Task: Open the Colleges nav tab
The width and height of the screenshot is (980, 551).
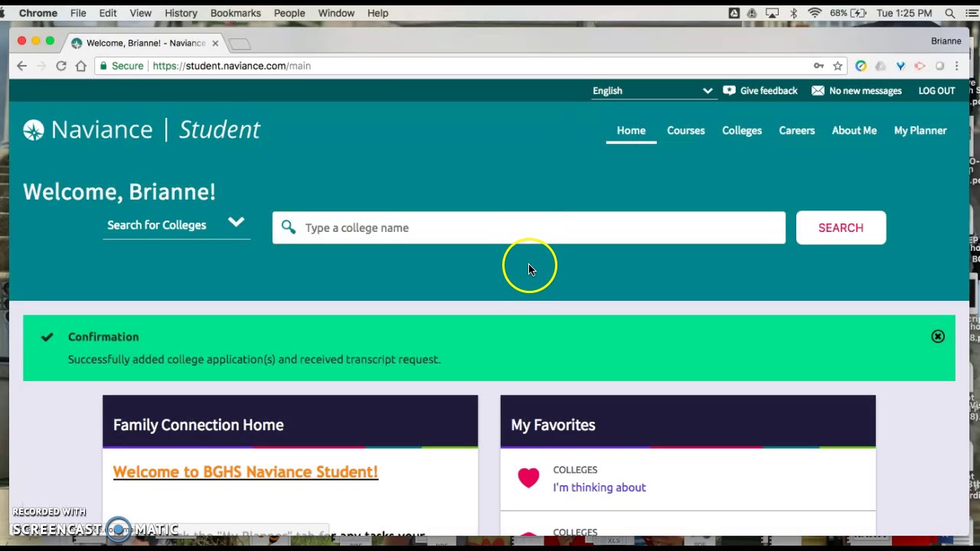Action: click(x=742, y=130)
